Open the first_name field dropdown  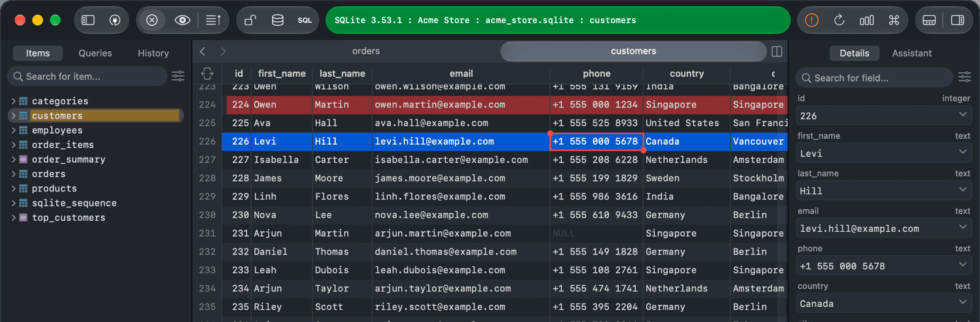tap(963, 153)
